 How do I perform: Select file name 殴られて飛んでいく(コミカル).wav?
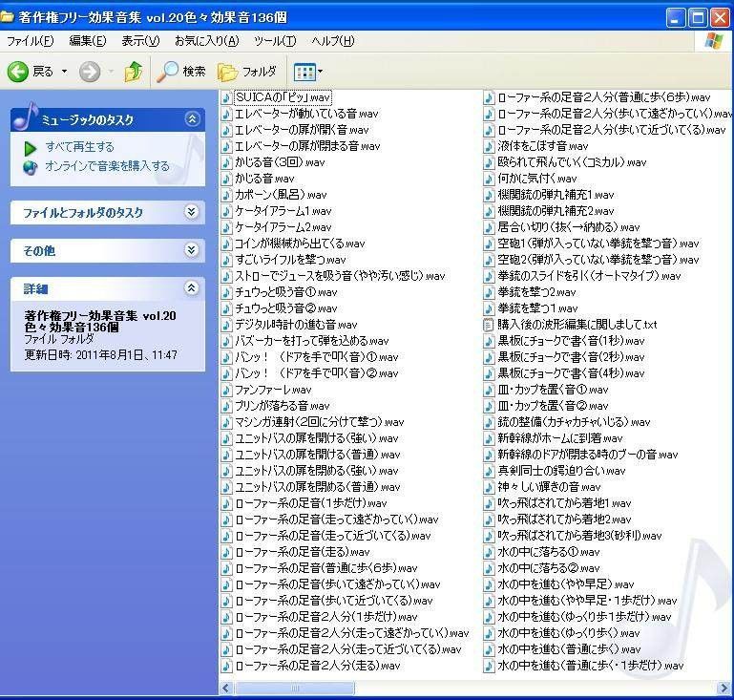(572, 162)
